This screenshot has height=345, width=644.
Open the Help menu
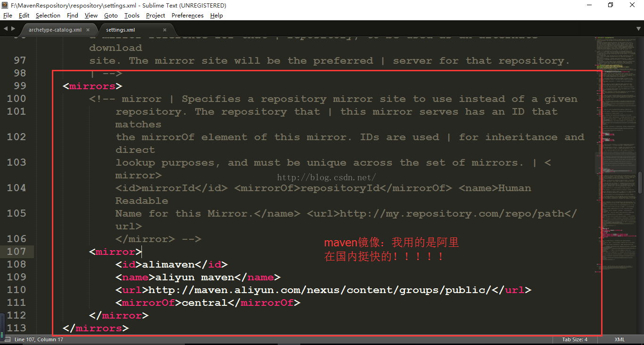(x=216, y=16)
